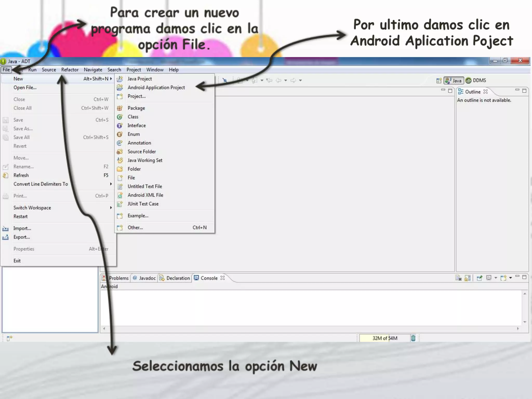The width and height of the screenshot is (532, 399).
Task: Open the Declaration tab
Action: [x=178, y=278]
